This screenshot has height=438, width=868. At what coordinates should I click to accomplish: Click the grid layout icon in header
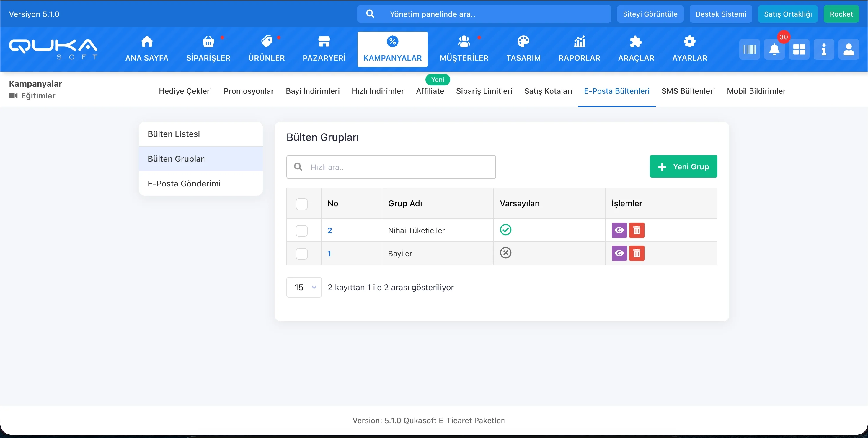[799, 50]
